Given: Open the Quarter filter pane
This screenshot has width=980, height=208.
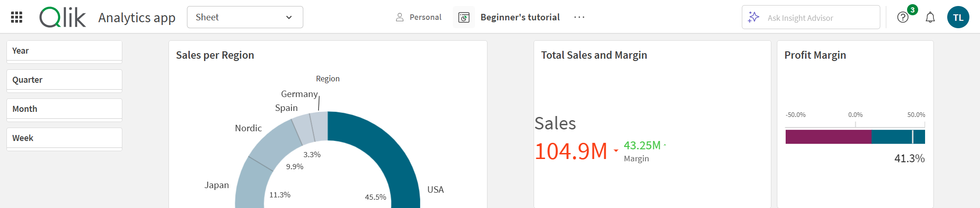Looking at the screenshot, I should 64,80.
